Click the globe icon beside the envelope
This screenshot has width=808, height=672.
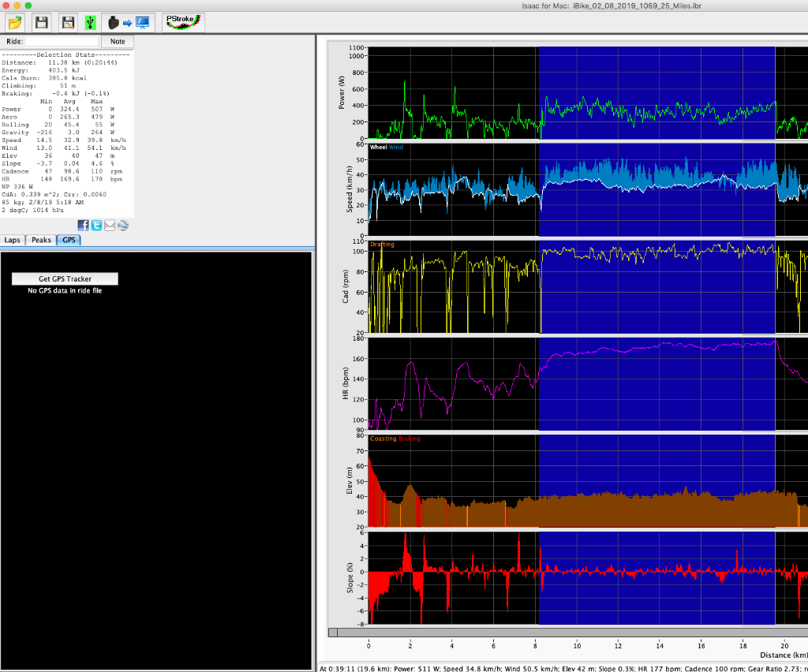(123, 226)
